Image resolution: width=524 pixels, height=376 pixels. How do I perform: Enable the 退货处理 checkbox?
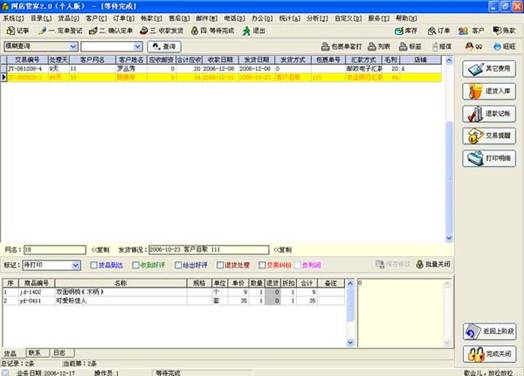220,265
